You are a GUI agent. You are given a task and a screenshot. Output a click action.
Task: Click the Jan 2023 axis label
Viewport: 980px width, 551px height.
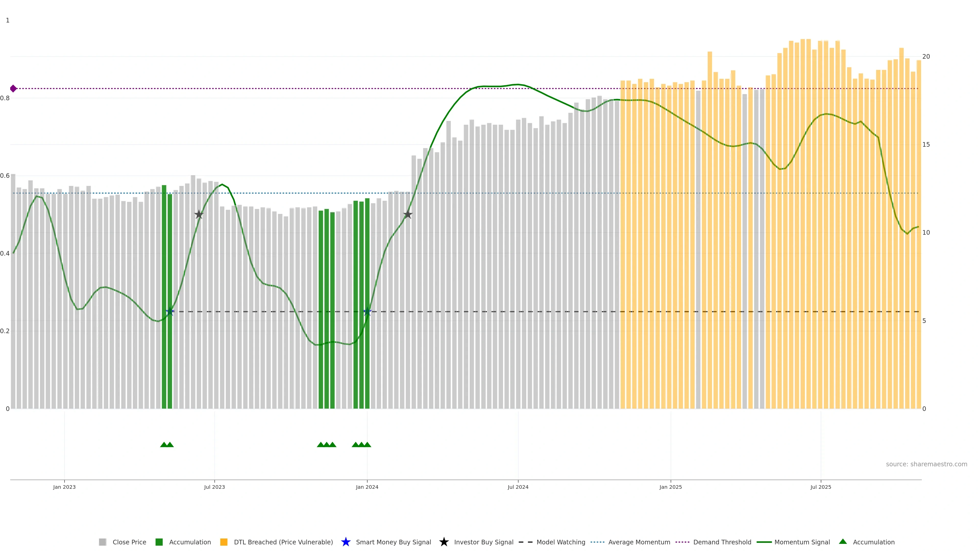(64, 487)
